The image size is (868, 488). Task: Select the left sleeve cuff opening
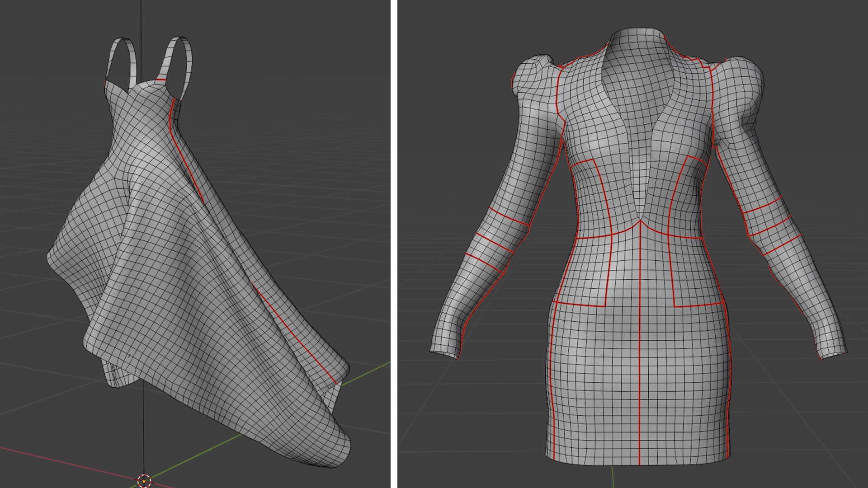pyautogui.click(x=444, y=353)
